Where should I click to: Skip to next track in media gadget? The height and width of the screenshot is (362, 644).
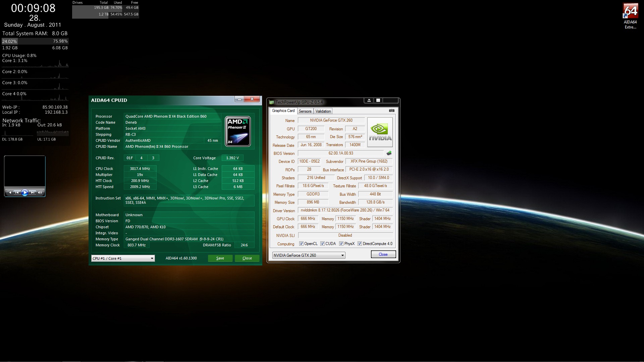[33, 192]
